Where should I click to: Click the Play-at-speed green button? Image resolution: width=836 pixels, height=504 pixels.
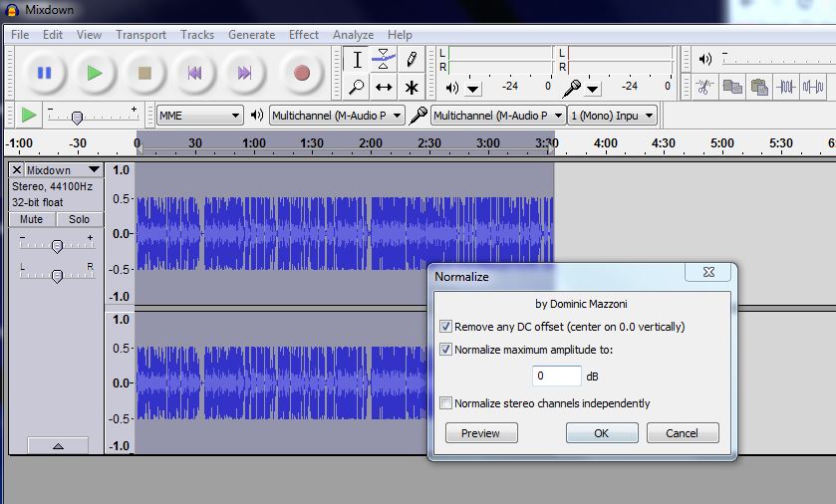click(28, 115)
